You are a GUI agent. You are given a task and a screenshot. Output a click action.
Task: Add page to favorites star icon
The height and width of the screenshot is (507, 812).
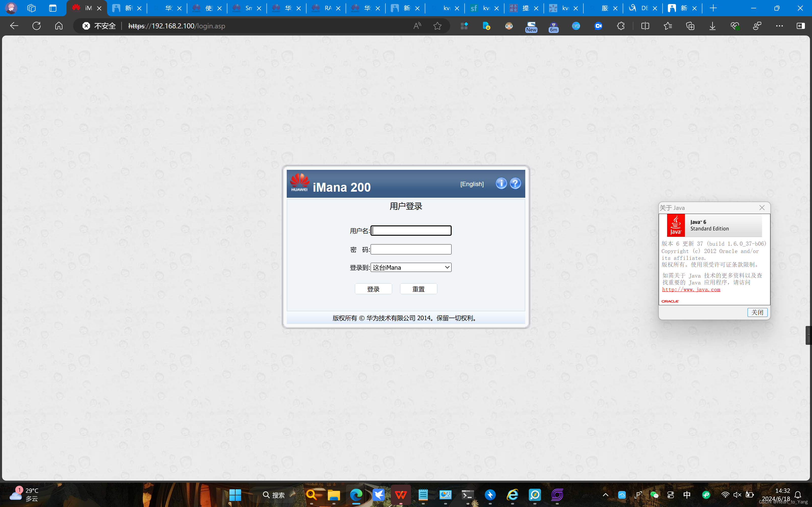click(x=437, y=26)
